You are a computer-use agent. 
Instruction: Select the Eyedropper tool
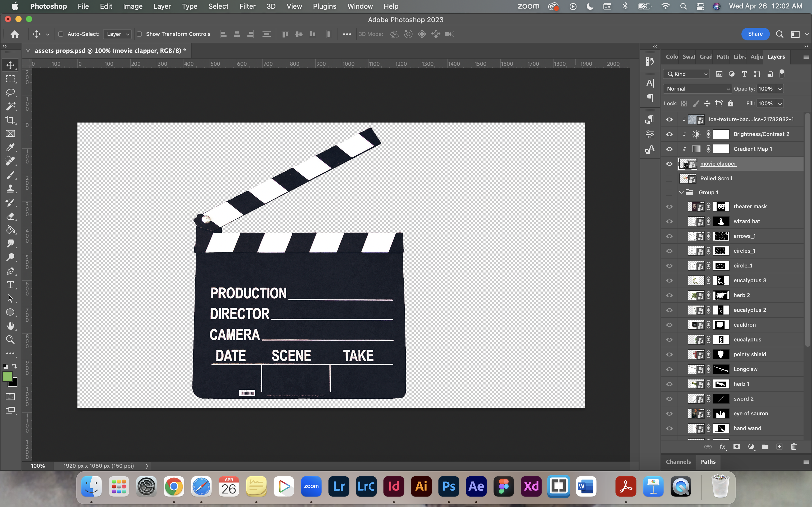(10, 148)
